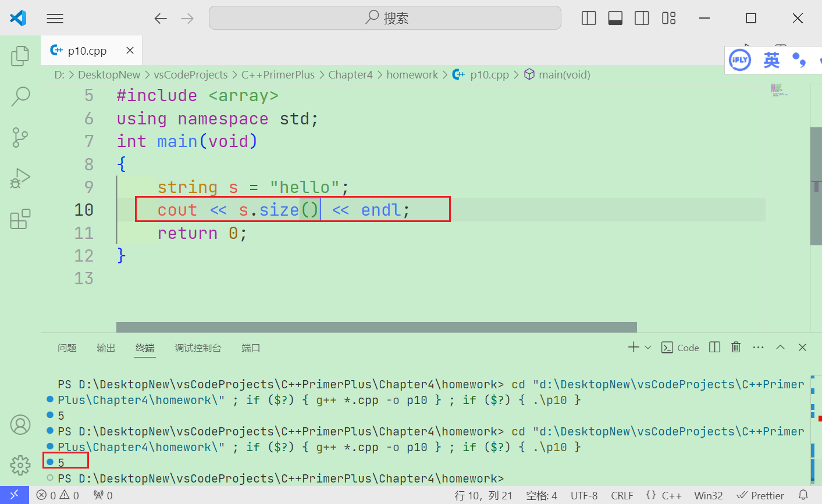Toggle the primary side bar
This screenshot has height=504, width=822.
point(589,19)
